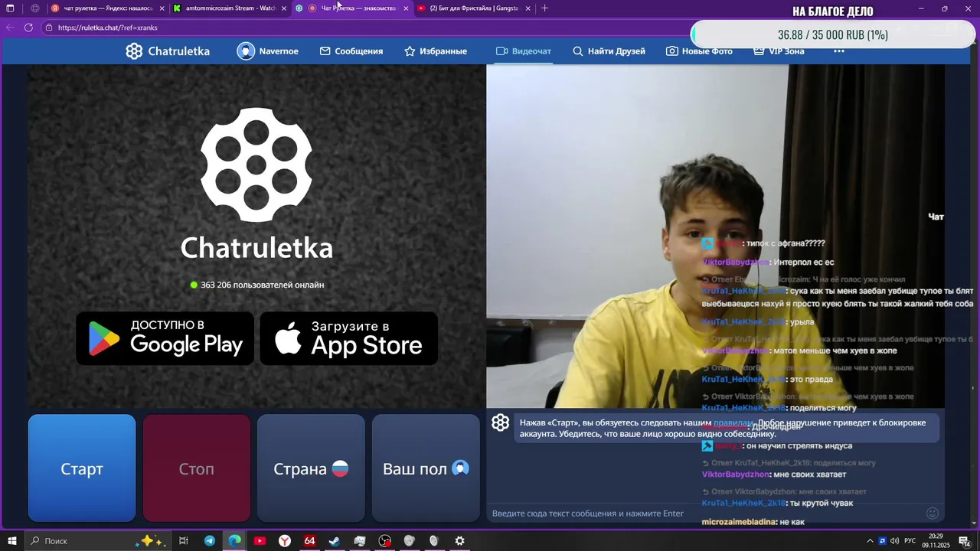Image resolution: width=980 pixels, height=551 pixels.
Task: Reload the page with refresh icon
Action: (29, 28)
